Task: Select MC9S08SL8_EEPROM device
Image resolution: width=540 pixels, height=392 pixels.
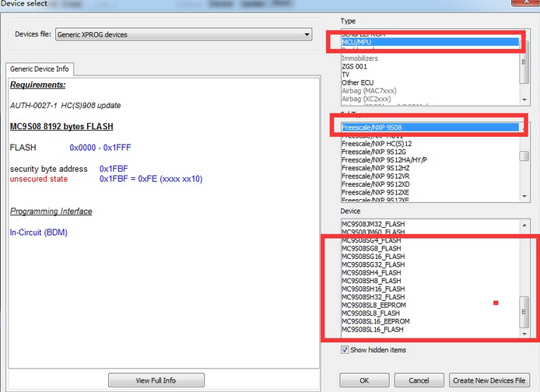Action: pyautogui.click(x=430, y=305)
